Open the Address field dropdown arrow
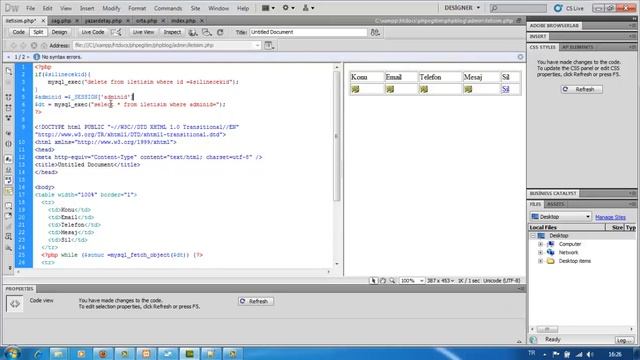 258,46
